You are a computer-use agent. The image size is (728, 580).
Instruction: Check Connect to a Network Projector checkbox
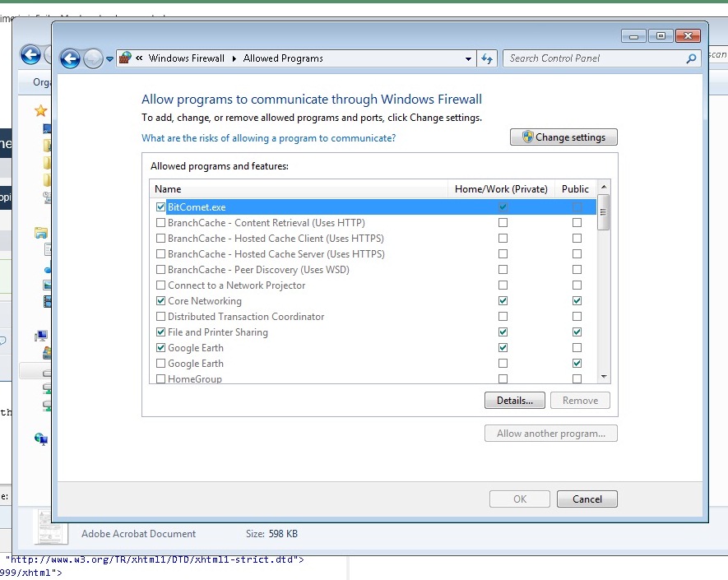[x=160, y=285]
